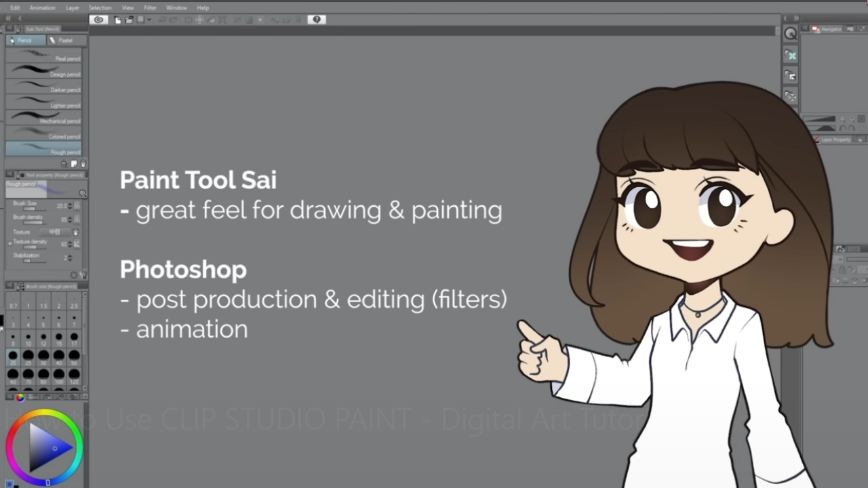Screen dimensions: 868x488
Task: Open the Window menu
Action: click(x=176, y=7)
